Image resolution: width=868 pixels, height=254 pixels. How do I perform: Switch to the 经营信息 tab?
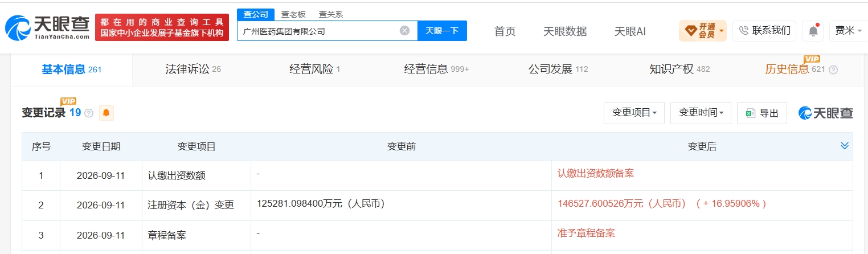(x=436, y=69)
